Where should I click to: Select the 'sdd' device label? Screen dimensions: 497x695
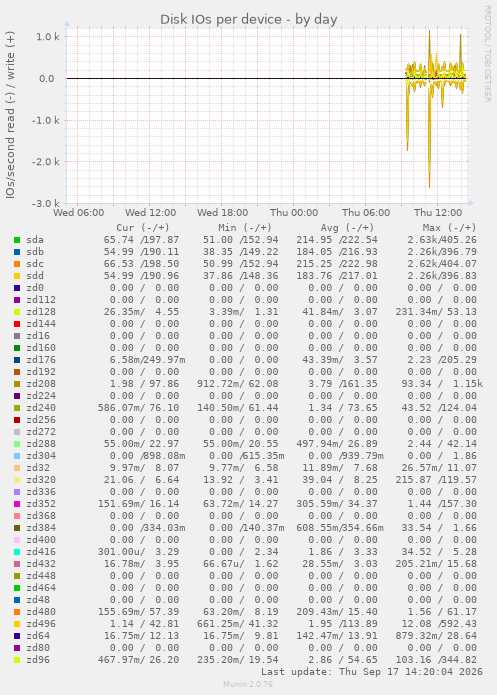[35, 276]
